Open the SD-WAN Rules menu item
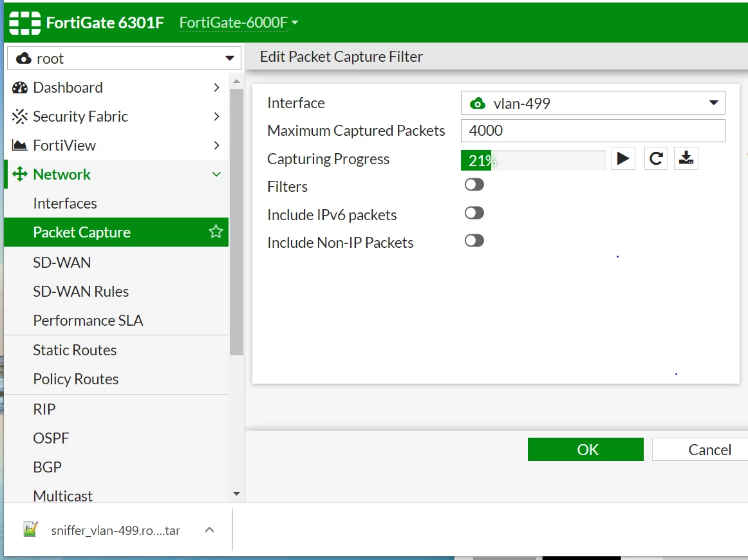748x560 pixels. (116, 292)
